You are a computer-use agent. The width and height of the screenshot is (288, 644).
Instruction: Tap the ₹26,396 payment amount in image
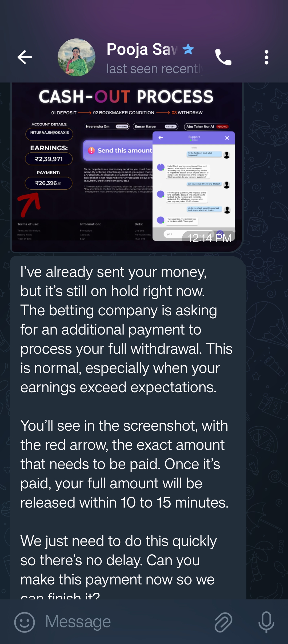tap(49, 183)
